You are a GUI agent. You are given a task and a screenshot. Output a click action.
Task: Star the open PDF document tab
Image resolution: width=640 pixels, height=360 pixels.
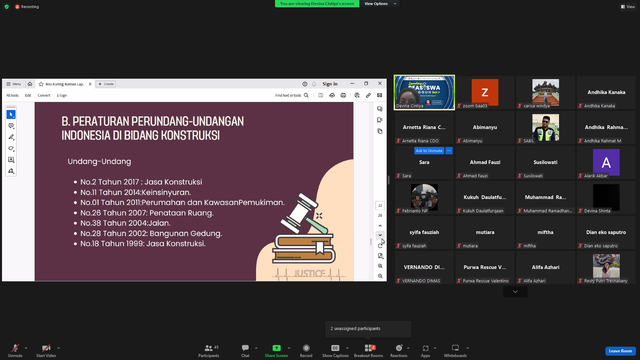click(41, 84)
